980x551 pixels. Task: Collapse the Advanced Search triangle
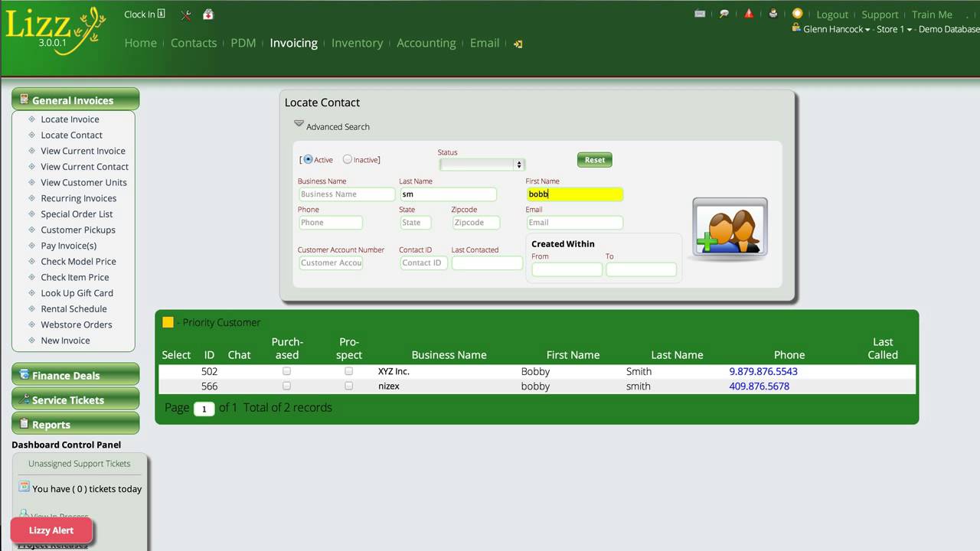(299, 124)
